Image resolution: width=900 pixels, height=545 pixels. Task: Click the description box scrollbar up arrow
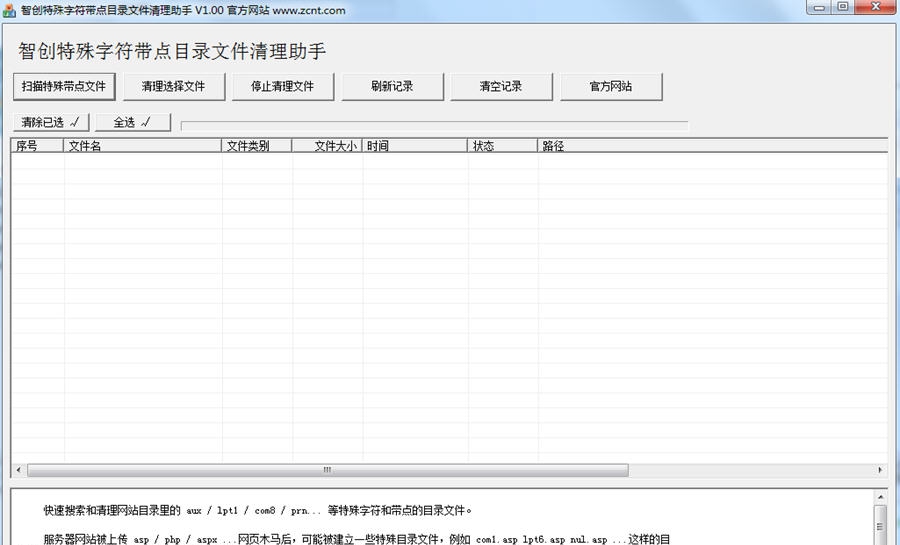click(880, 497)
